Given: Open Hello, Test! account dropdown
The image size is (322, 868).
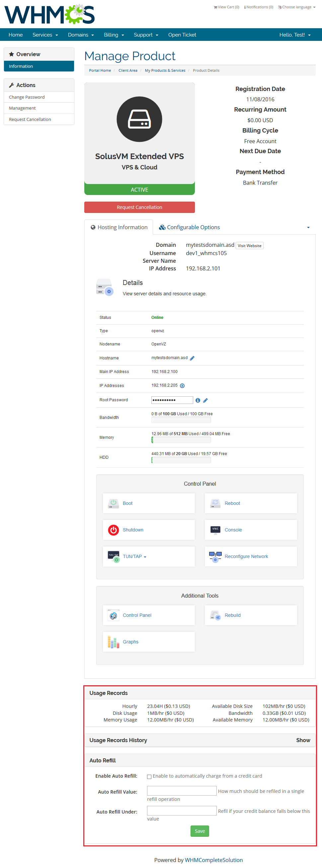Looking at the screenshot, I should [295, 35].
